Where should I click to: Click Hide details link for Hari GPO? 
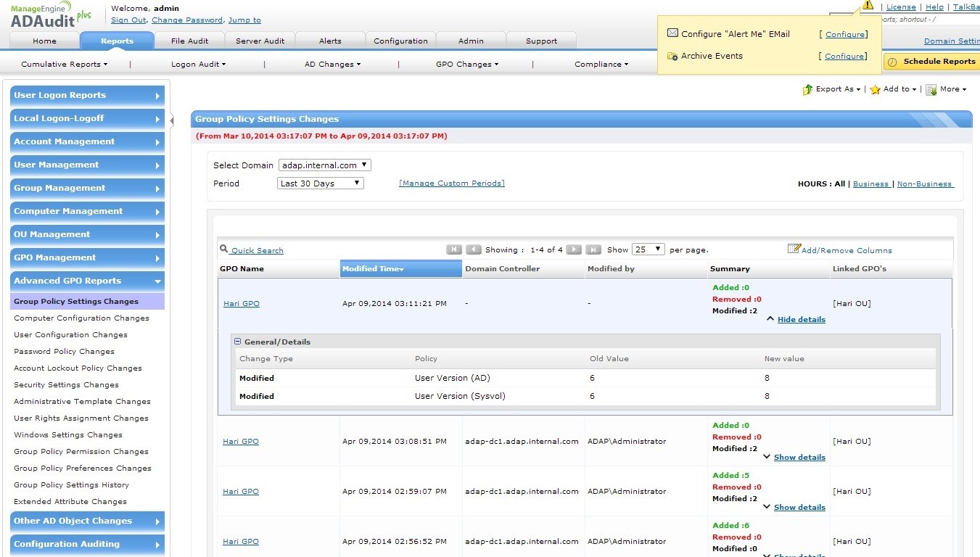click(x=801, y=319)
